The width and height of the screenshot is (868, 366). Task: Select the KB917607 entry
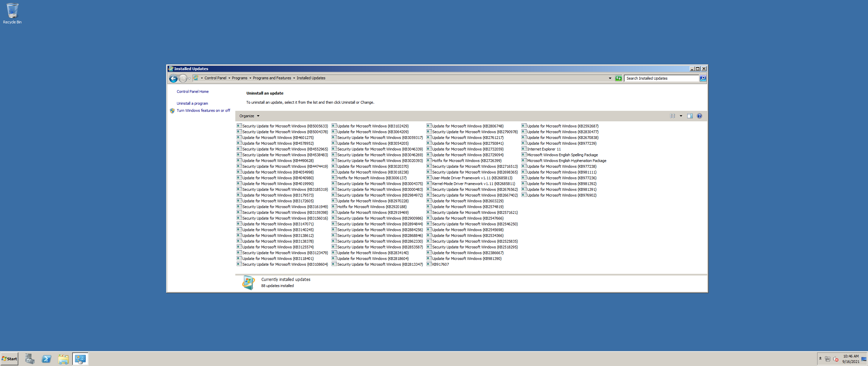tap(438, 264)
